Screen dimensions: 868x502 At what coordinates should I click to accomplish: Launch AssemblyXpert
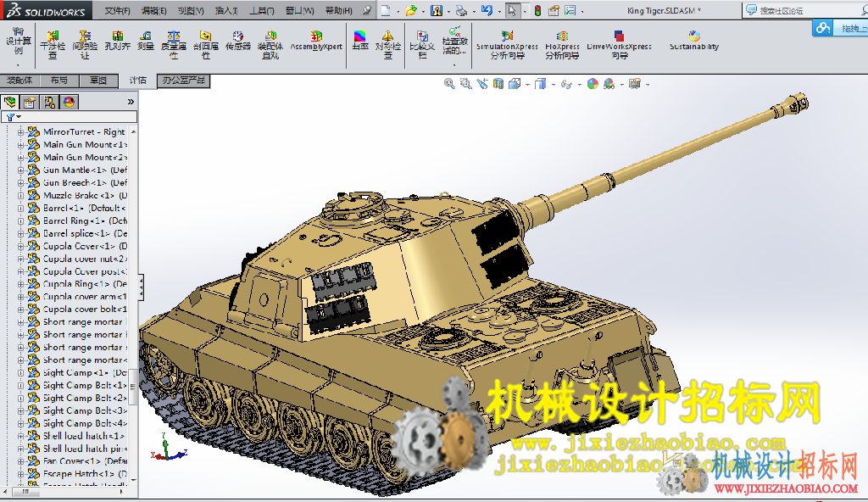pos(316,41)
